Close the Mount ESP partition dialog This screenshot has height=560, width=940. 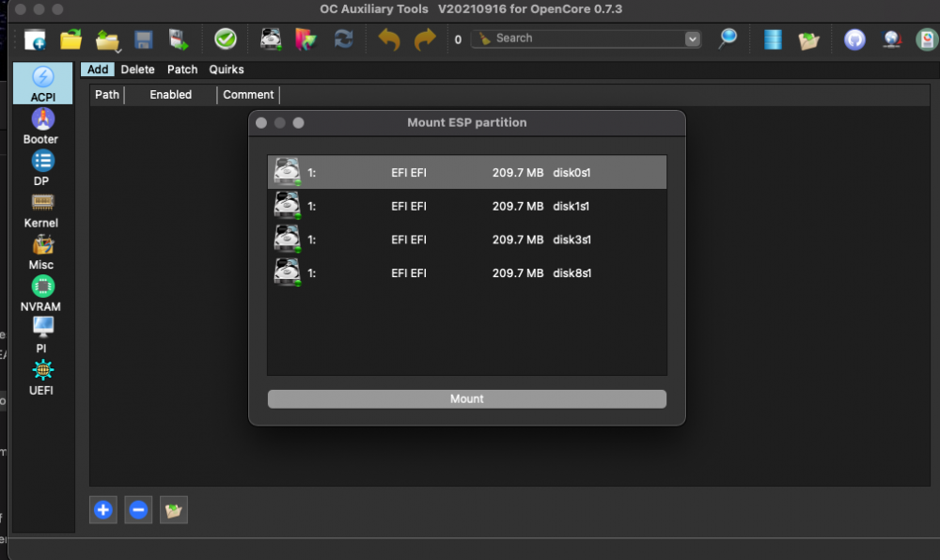tap(261, 123)
